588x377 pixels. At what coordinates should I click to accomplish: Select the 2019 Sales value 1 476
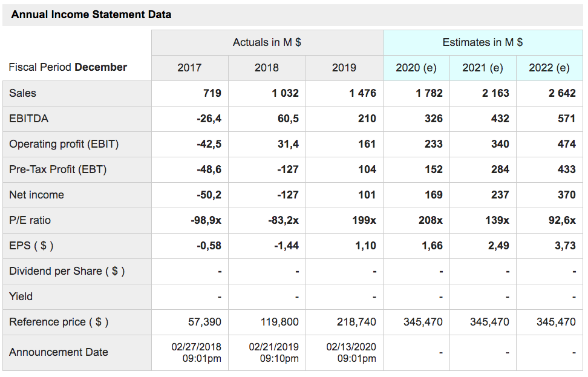coord(362,93)
